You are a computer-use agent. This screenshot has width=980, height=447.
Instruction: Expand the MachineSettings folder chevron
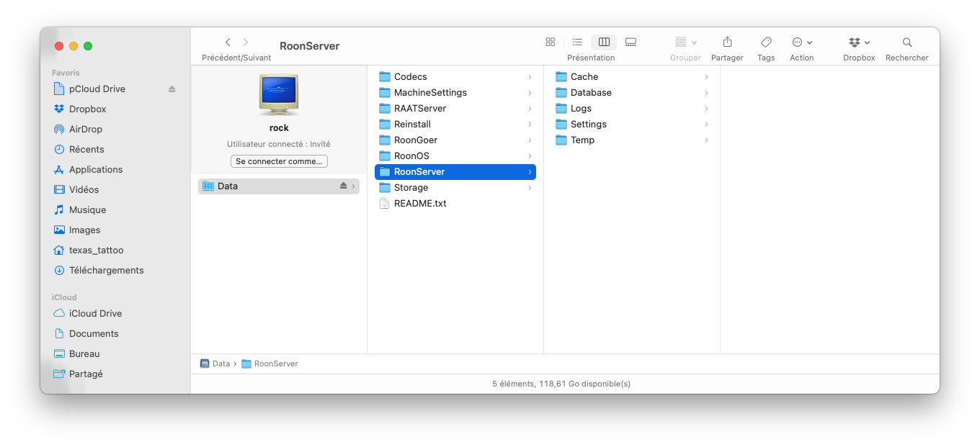point(530,93)
